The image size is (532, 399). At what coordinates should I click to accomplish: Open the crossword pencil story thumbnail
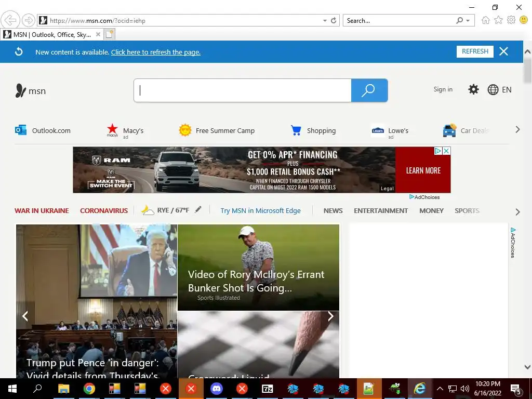(x=258, y=345)
